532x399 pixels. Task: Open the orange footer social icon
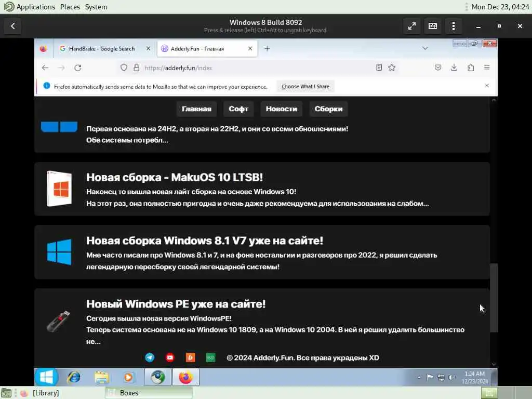point(190,357)
